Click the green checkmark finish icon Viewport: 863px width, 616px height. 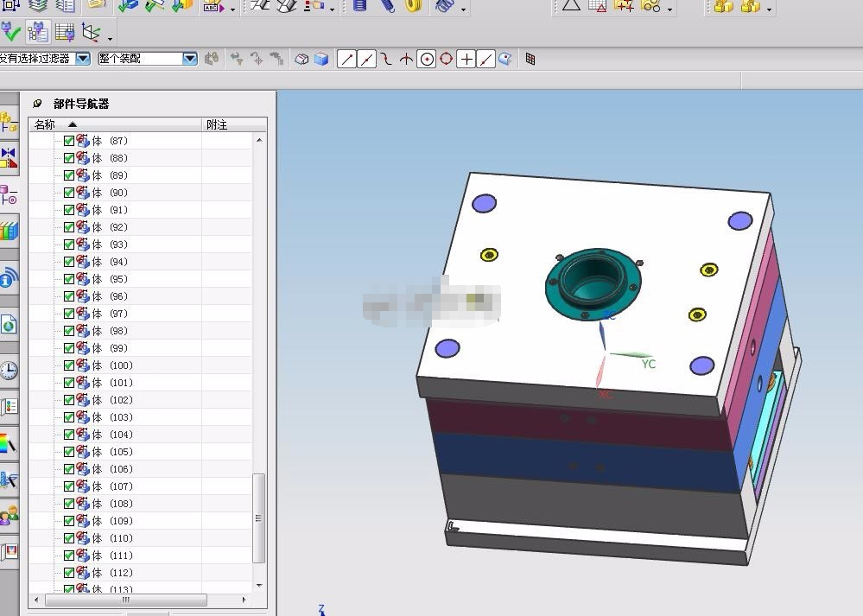(10, 33)
